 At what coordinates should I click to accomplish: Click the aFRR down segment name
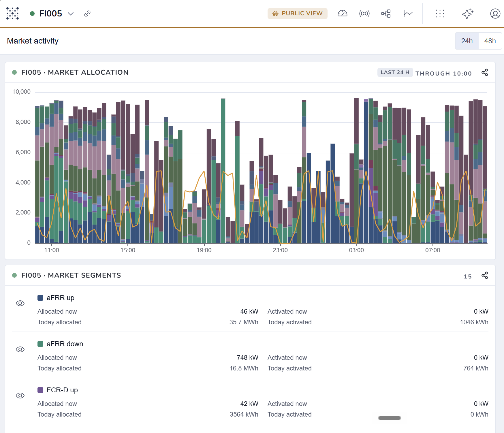click(65, 344)
